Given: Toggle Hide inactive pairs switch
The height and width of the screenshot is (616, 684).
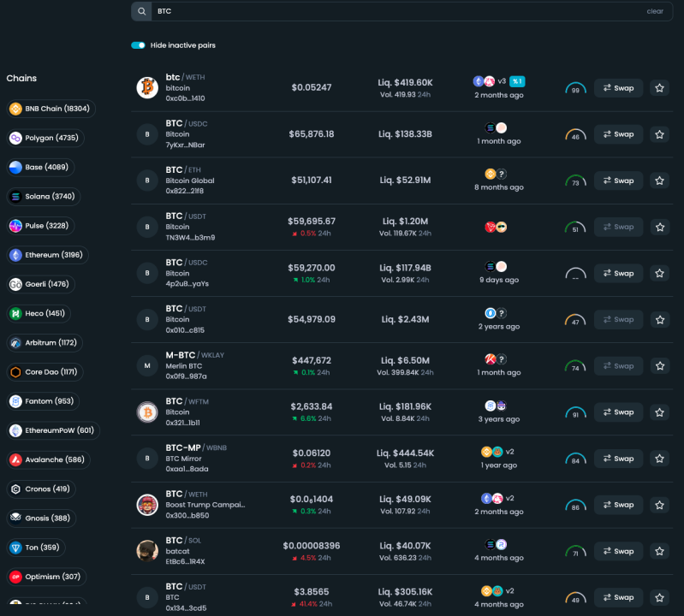Looking at the screenshot, I should [139, 45].
